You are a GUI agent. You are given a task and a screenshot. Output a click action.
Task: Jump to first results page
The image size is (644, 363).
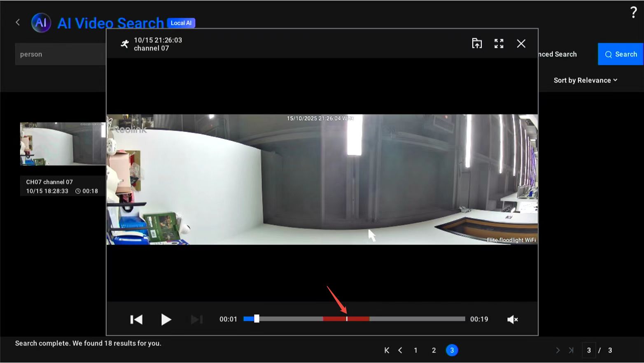[387, 350]
